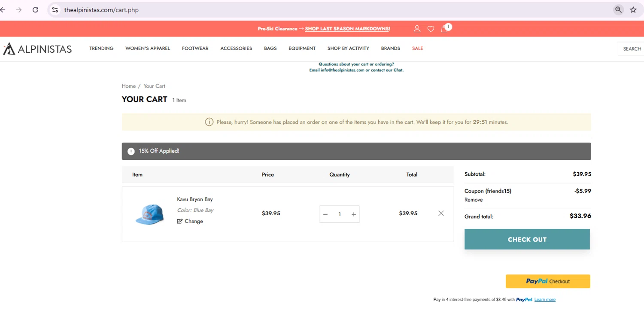Open the Accessories menu
Screen dimensions: 644x325
pyautogui.click(x=236, y=48)
